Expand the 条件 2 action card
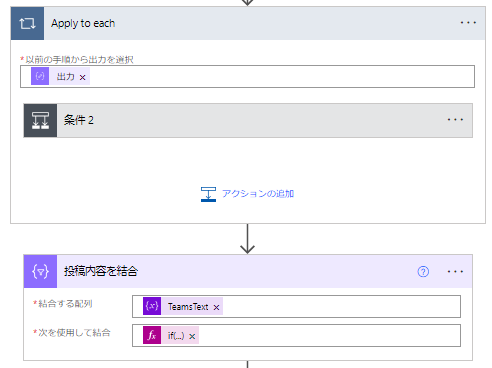 pyautogui.click(x=248, y=120)
